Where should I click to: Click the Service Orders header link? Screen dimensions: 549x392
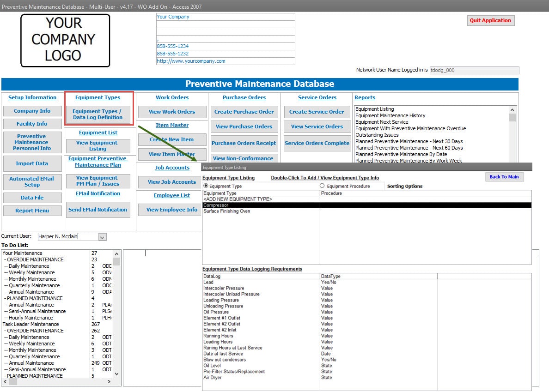pyautogui.click(x=317, y=97)
